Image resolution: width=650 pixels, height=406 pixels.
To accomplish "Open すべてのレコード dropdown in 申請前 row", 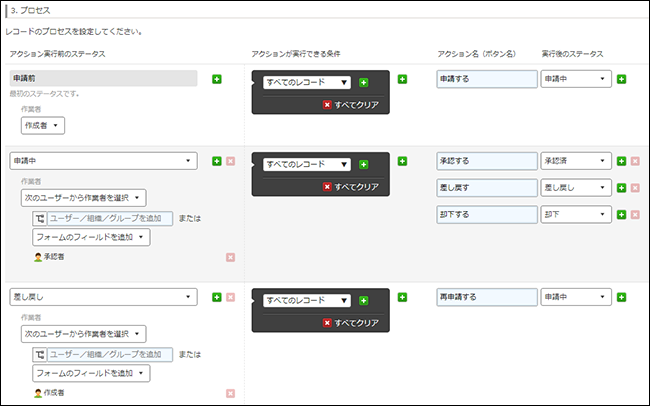I will point(307,83).
